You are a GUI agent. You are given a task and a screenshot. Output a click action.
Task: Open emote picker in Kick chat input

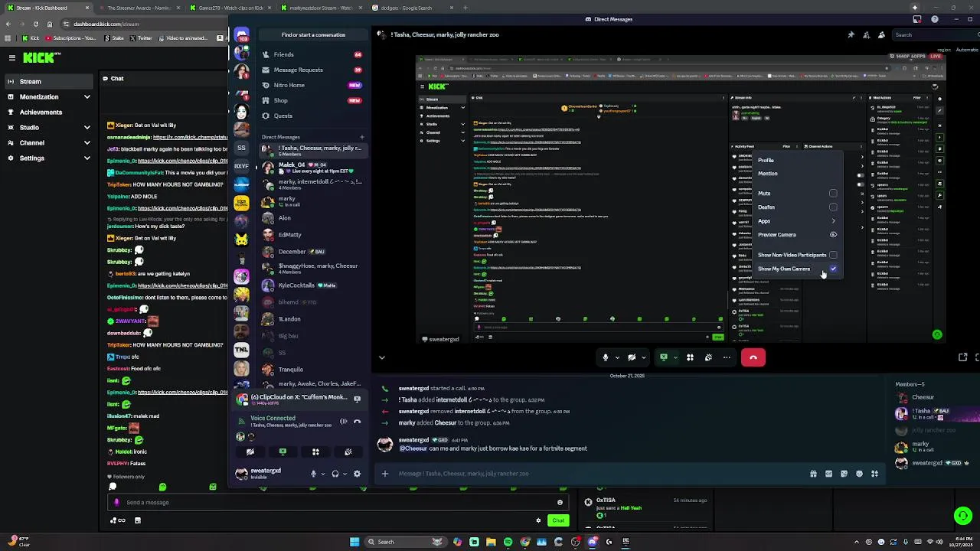(x=560, y=503)
